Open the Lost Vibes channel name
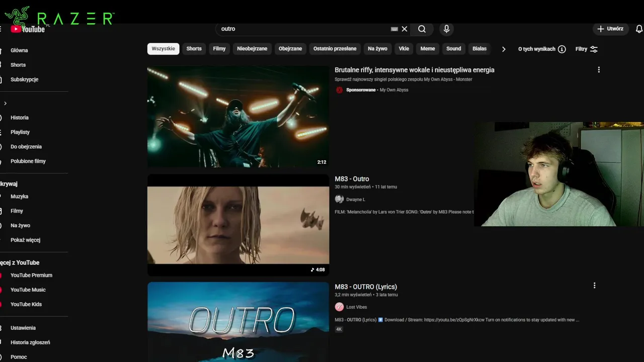 coord(357,307)
